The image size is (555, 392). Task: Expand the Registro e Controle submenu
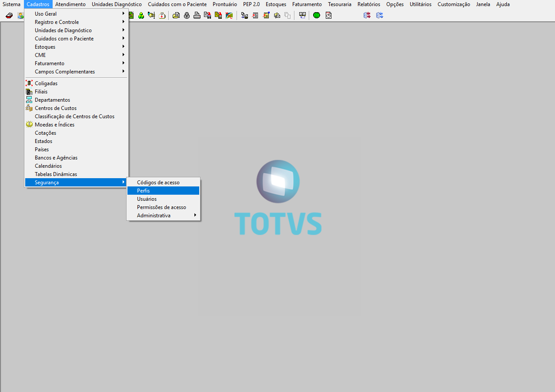(x=76, y=22)
